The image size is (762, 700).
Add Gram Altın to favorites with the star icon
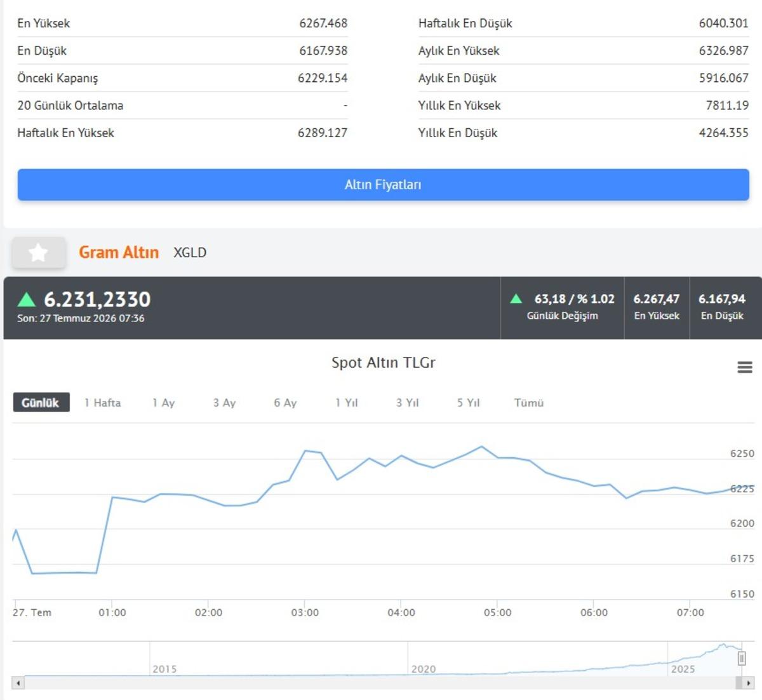coord(39,253)
